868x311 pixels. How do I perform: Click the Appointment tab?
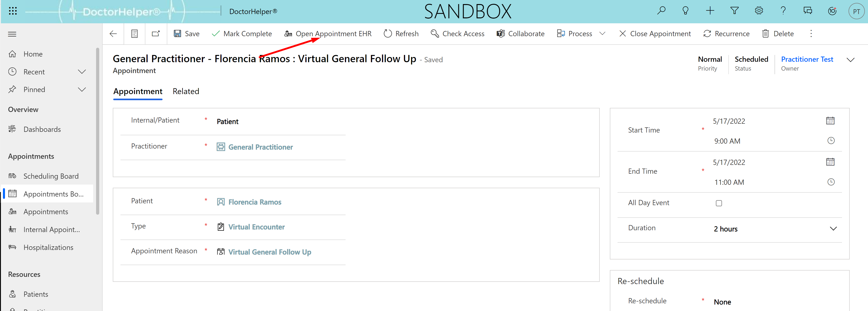(138, 91)
